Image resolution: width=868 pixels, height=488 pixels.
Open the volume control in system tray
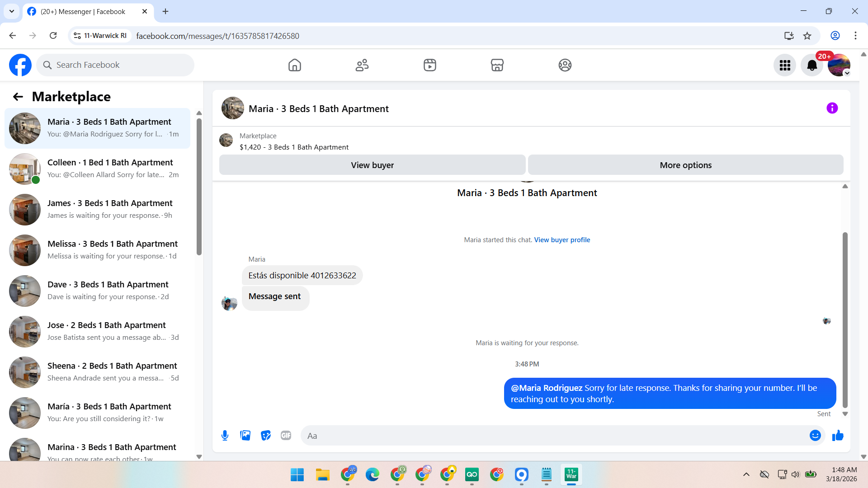click(796, 474)
